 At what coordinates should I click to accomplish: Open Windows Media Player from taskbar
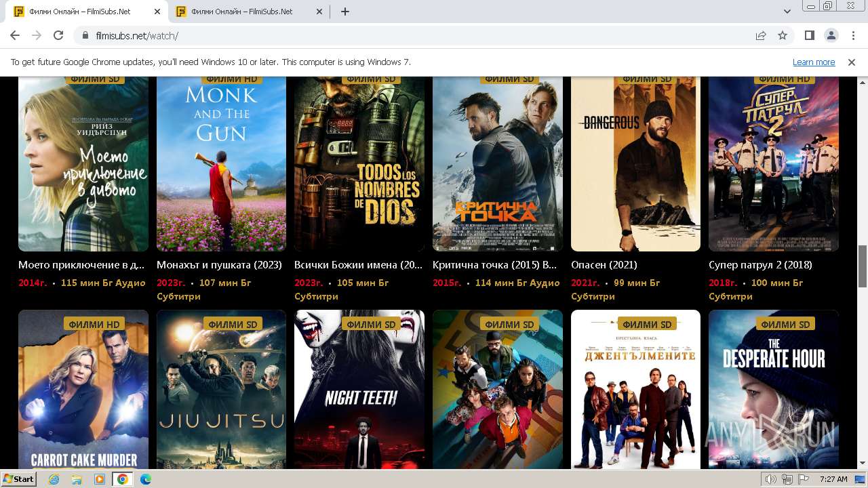pos(100,479)
